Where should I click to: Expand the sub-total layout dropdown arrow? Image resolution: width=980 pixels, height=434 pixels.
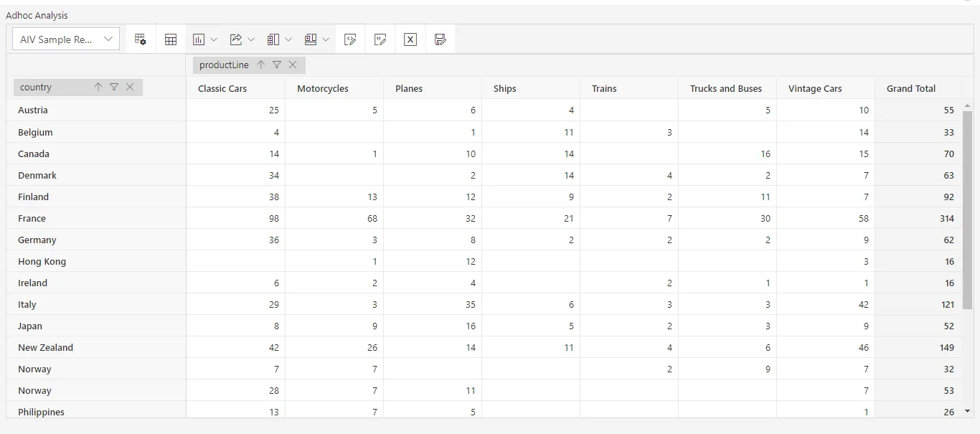(288, 39)
